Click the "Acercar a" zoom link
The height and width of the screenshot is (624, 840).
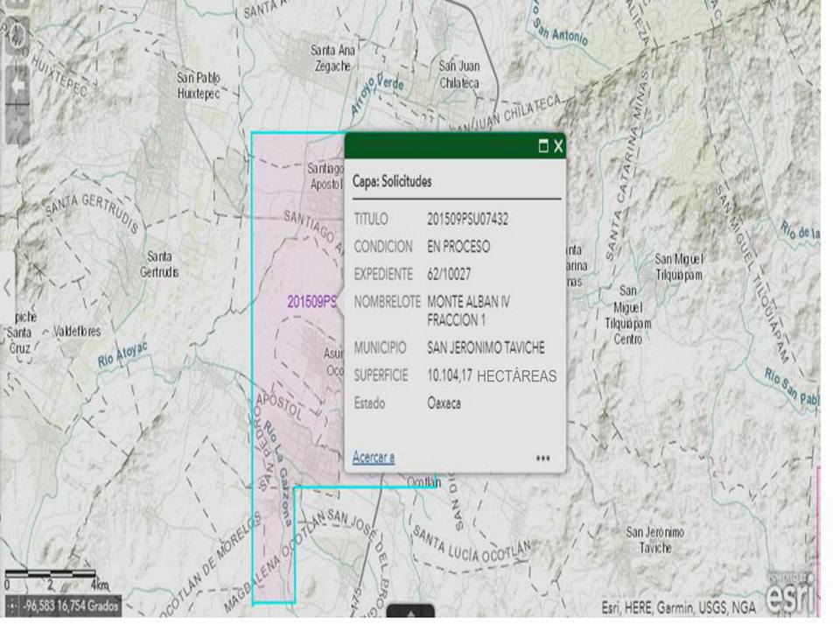(x=374, y=457)
